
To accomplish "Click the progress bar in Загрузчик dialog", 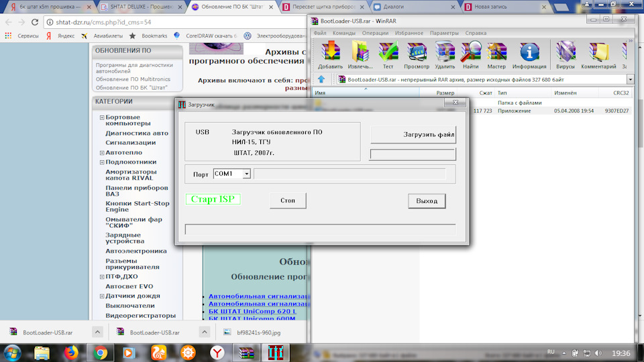I will 321,229.
